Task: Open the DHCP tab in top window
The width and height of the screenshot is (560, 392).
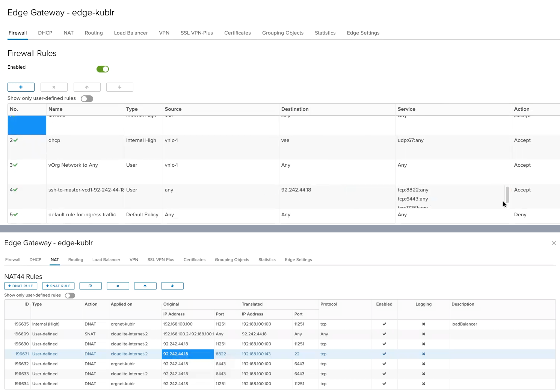Action: (x=45, y=33)
